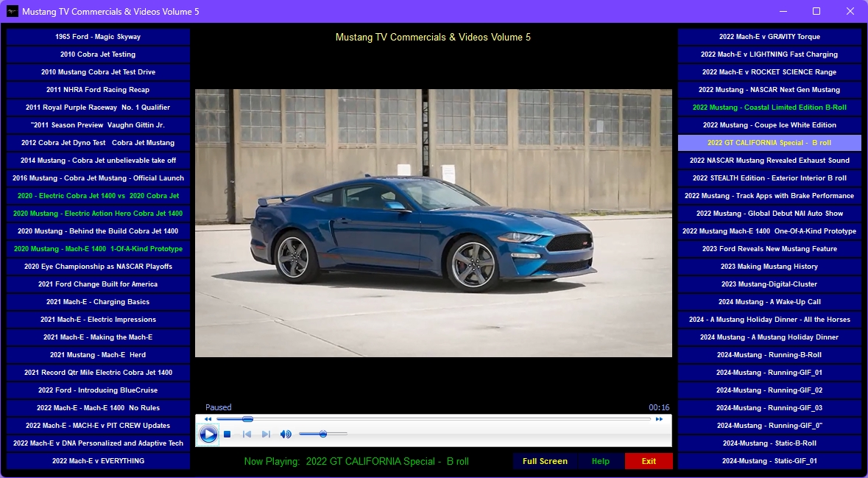Choose Coupe Ice White Edition
The width and height of the screenshot is (868, 478).
[769, 125]
